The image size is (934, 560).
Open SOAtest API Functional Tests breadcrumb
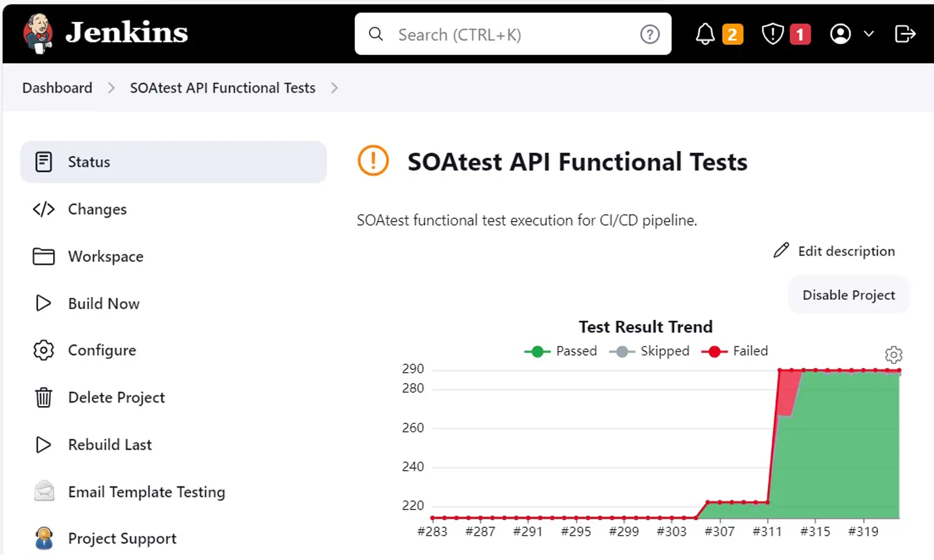[222, 88]
